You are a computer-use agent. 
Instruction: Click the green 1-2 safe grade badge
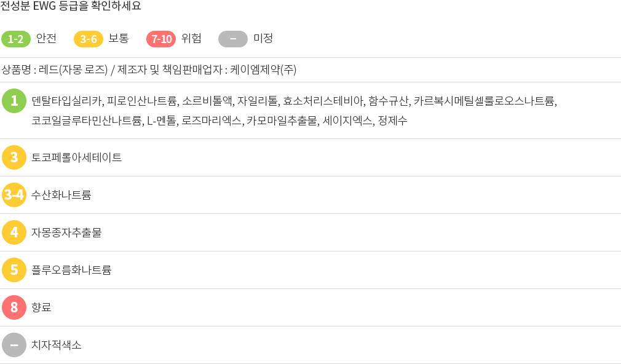[x=16, y=39]
